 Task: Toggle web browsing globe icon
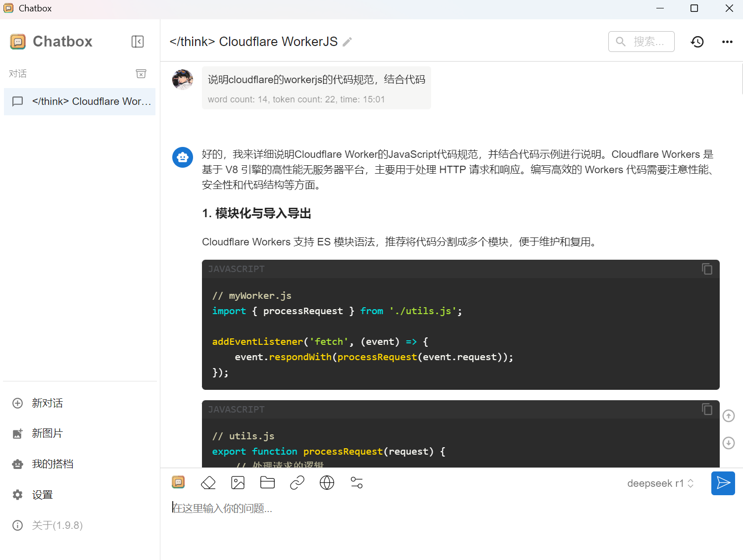(327, 482)
